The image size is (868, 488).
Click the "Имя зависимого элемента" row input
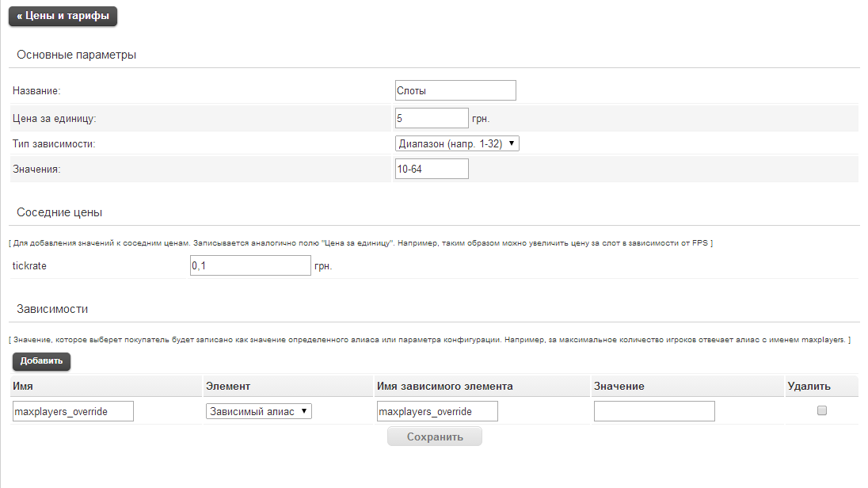(437, 411)
